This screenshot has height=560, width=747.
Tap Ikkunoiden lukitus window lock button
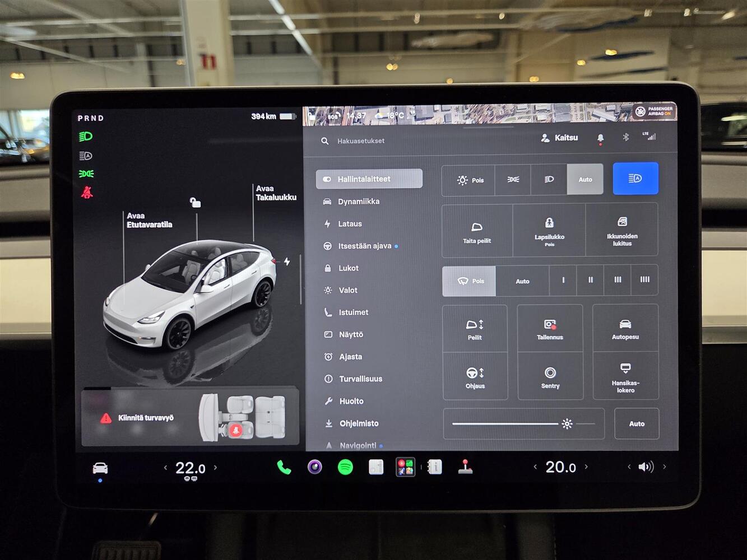(622, 230)
